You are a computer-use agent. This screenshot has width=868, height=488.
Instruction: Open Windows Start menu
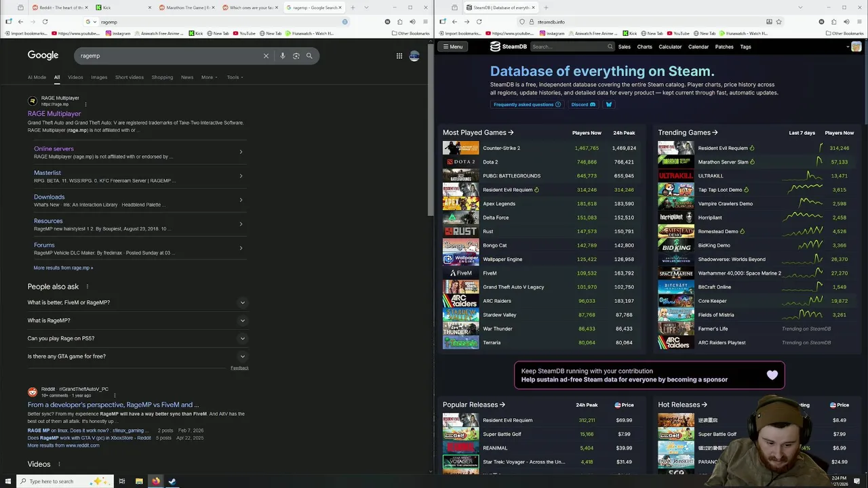pos(7,481)
